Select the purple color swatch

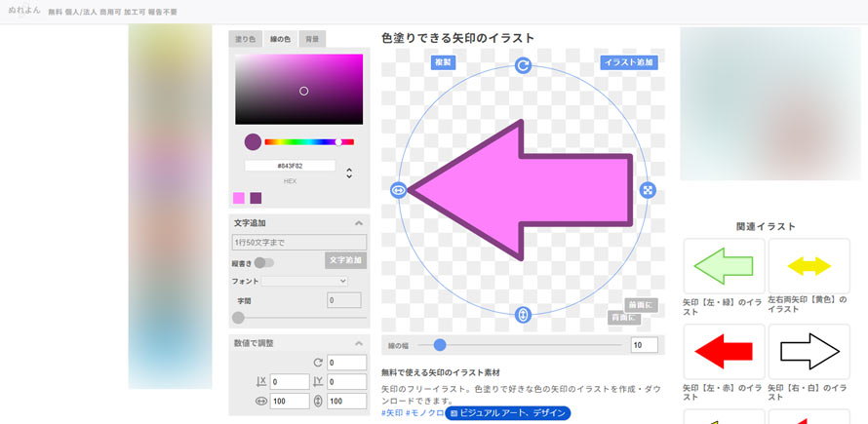point(256,198)
